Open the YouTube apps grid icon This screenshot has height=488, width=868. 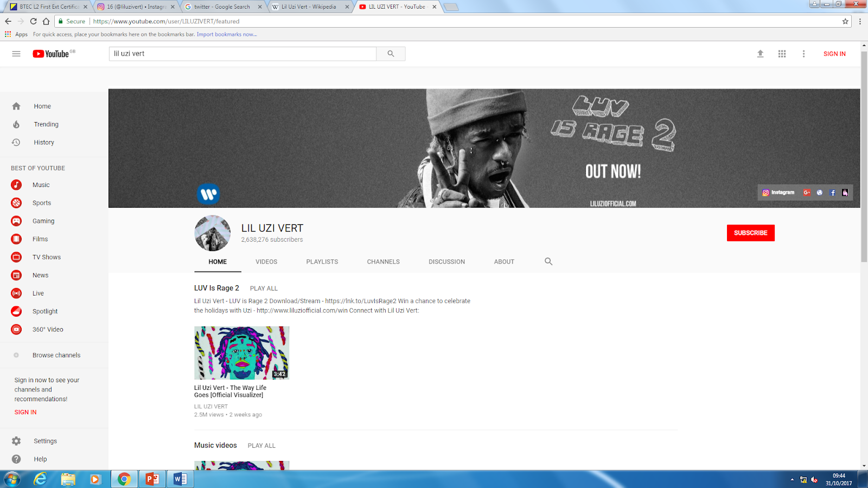coord(782,54)
